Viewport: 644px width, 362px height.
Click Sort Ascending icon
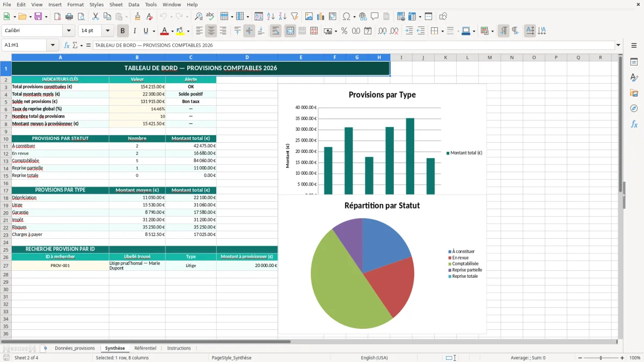(271, 17)
